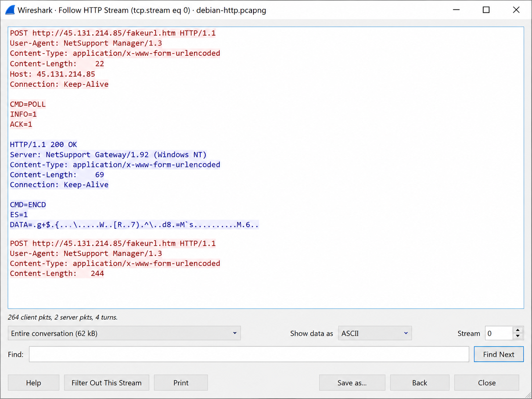This screenshot has width=532, height=399.
Task: Click the Find Next button
Action: pyautogui.click(x=499, y=354)
